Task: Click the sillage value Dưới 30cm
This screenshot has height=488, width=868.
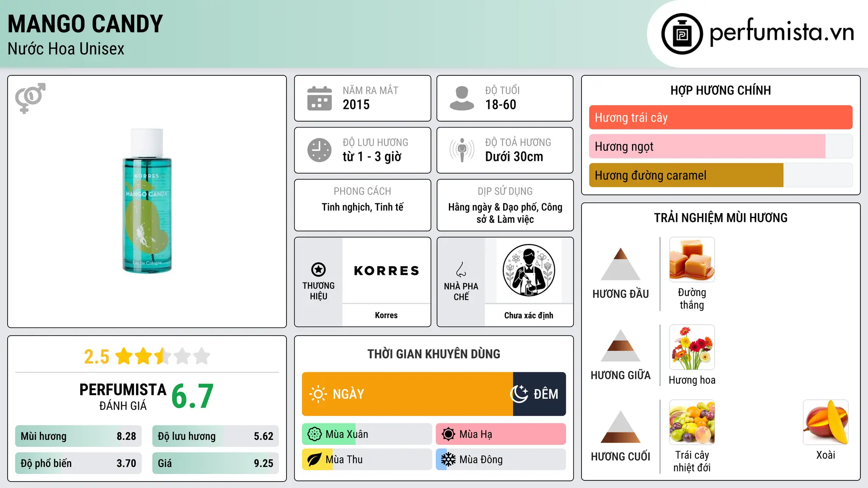Action: [514, 157]
